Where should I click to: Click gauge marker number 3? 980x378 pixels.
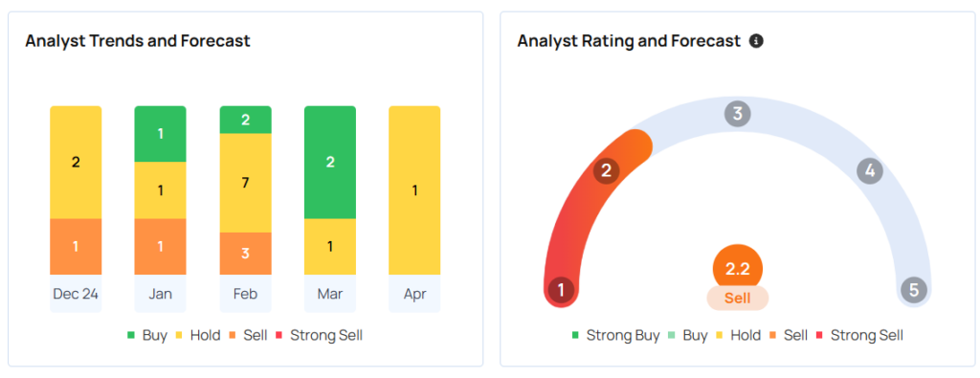click(738, 114)
